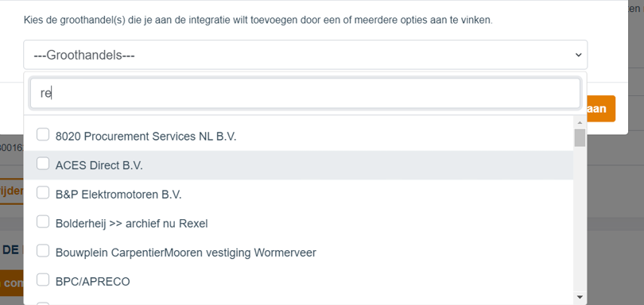Click the scrollbar thumb in the list
The width and height of the screenshot is (644, 305).
coord(580,137)
